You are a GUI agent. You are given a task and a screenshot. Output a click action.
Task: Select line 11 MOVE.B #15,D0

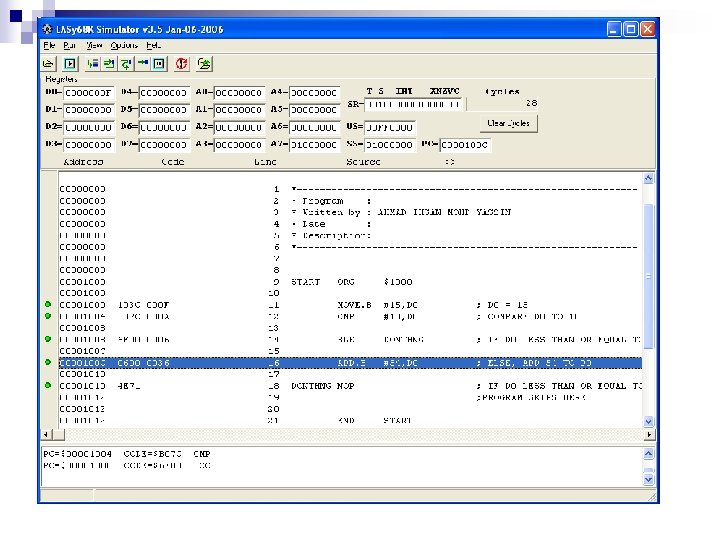click(x=350, y=304)
